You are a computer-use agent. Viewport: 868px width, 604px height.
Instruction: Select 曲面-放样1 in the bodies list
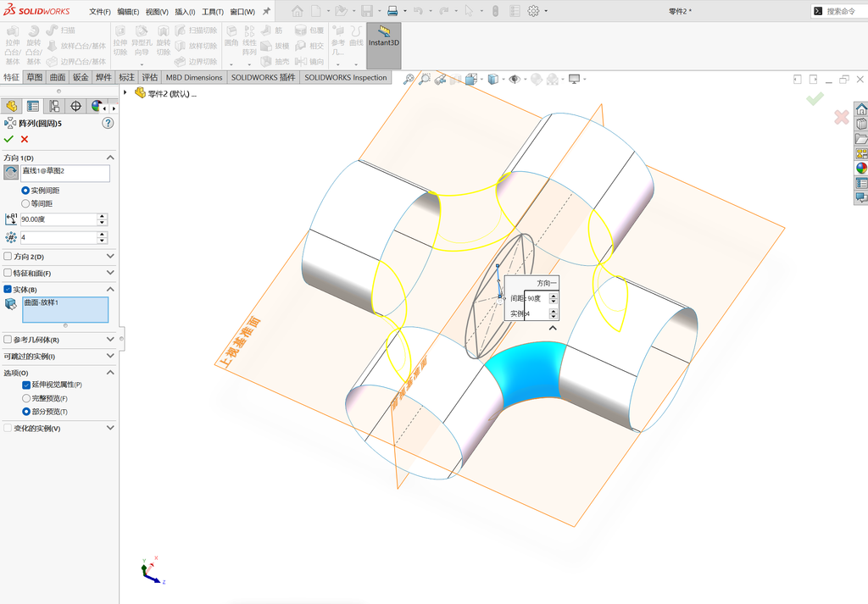[41, 302]
